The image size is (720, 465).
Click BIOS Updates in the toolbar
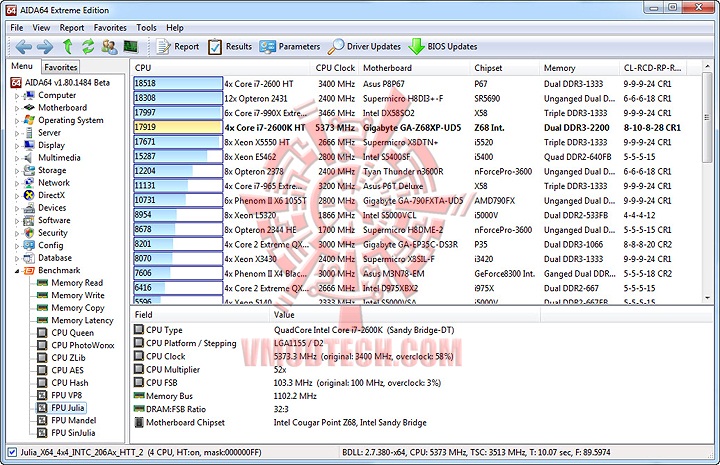(x=443, y=46)
